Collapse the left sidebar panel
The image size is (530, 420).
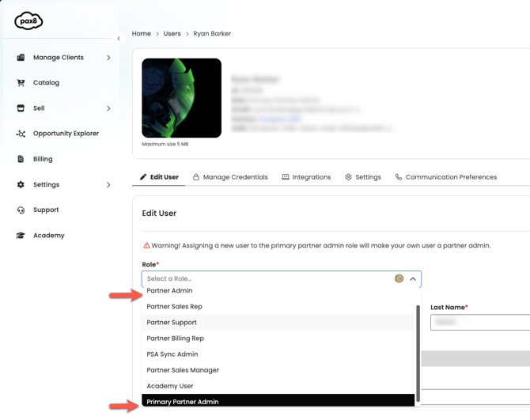pyautogui.click(x=119, y=38)
